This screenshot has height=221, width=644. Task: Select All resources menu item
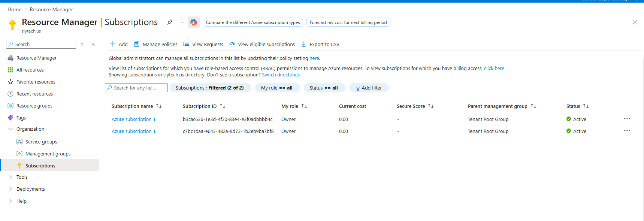click(x=30, y=70)
